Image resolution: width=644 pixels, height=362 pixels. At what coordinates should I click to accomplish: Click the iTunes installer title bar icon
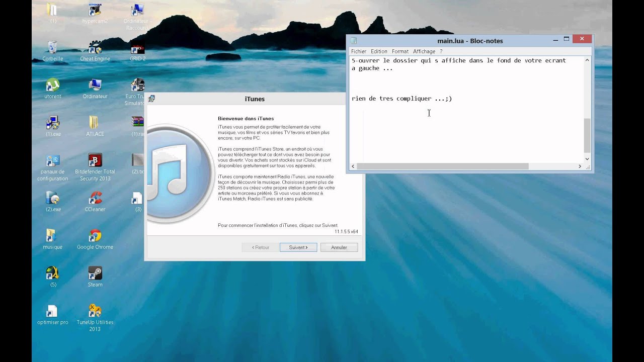click(151, 99)
